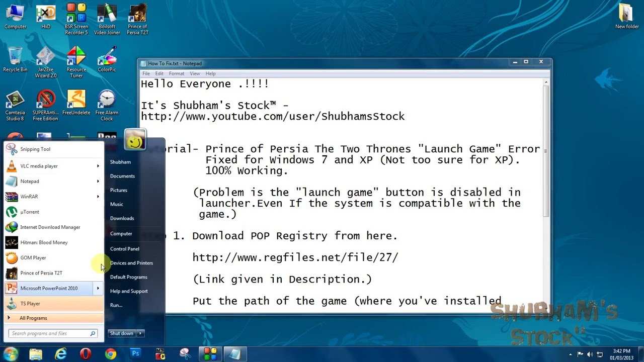Screen dimensions: 644x362
Task: Open Music from Start menu
Action: [x=117, y=204]
